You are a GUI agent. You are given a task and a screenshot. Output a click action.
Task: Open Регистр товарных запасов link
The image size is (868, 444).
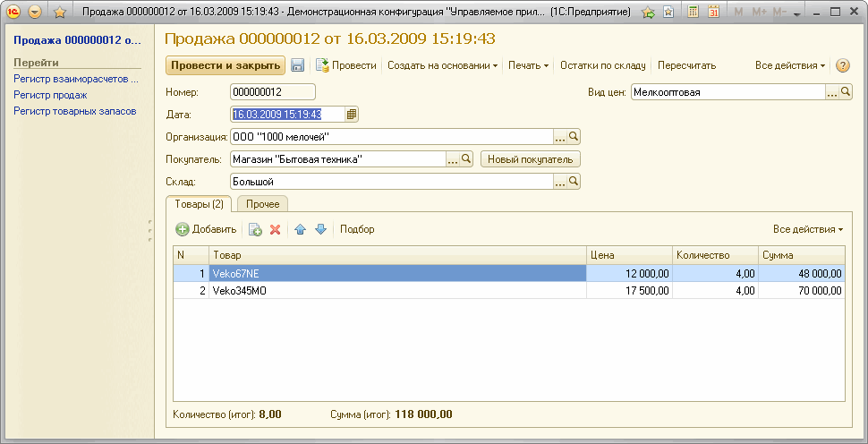click(75, 111)
